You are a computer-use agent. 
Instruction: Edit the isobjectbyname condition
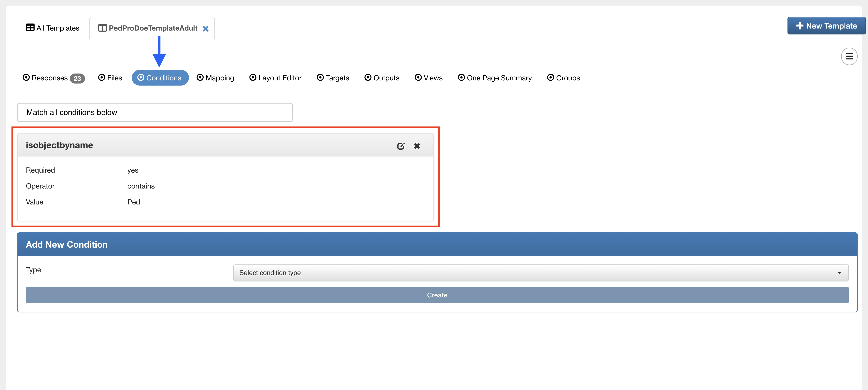[x=400, y=146]
